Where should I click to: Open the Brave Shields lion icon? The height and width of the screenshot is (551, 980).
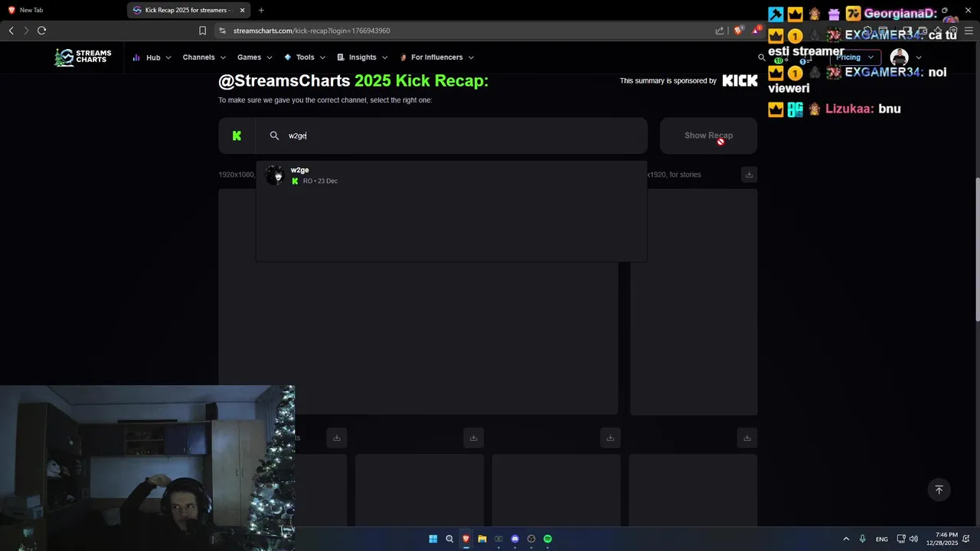tap(738, 31)
